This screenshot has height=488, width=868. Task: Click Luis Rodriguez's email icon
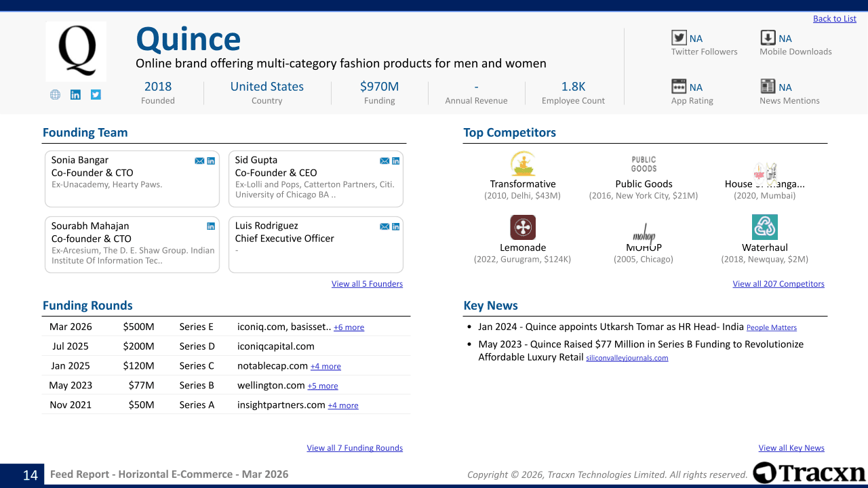(x=384, y=226)
